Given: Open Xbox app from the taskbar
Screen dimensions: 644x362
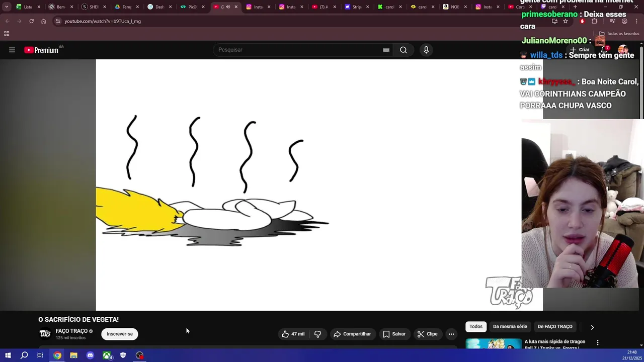Looking at the screenshot, I should coord(107,355).
